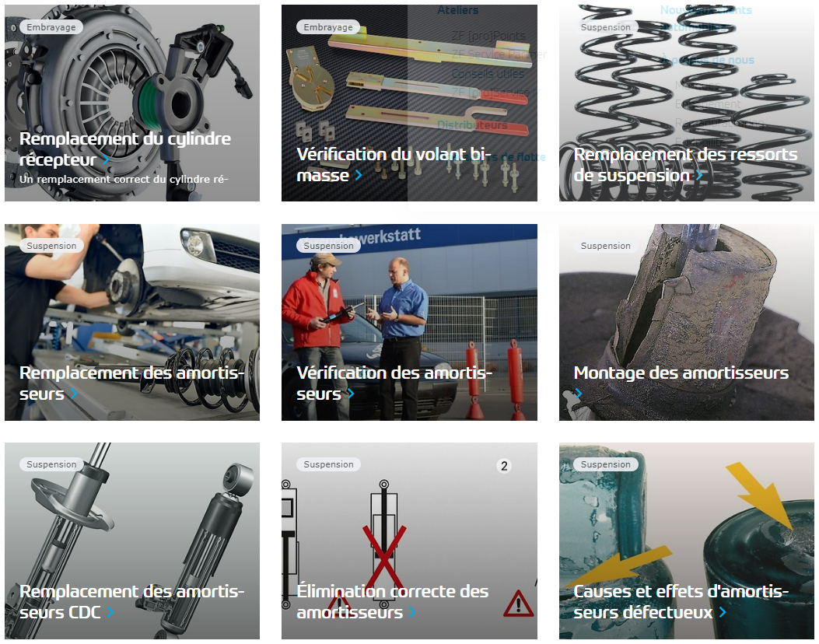This screenshot has width=819, height=644.
Task: Open the "Remplacement des ressorts de suspension" title
Action: point(685,165)
